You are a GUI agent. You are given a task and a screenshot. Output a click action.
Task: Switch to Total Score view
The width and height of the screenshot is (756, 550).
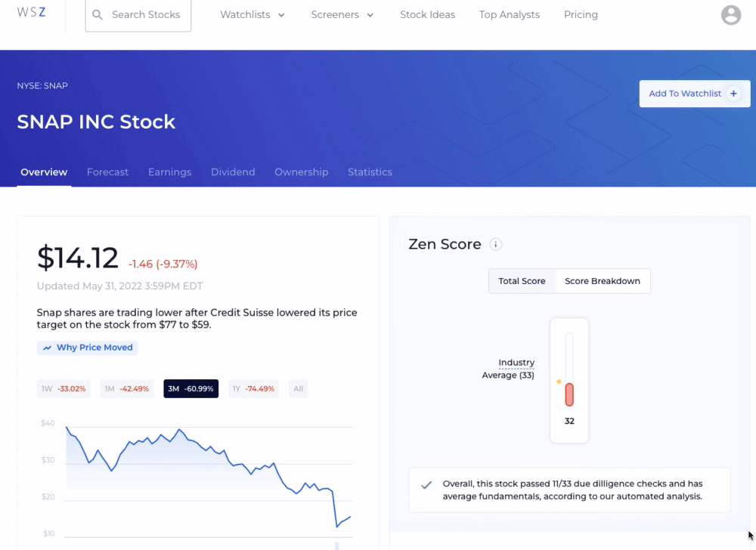tap(522, 281)
